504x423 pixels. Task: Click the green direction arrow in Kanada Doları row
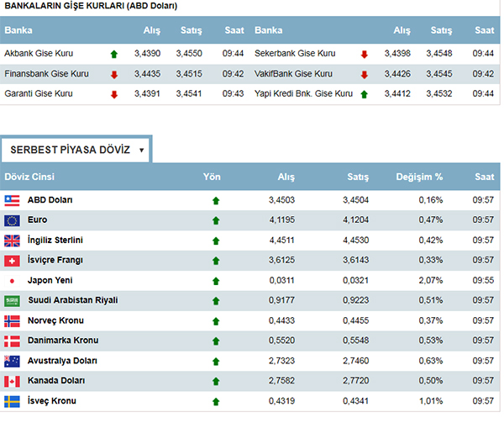(216, 382)
